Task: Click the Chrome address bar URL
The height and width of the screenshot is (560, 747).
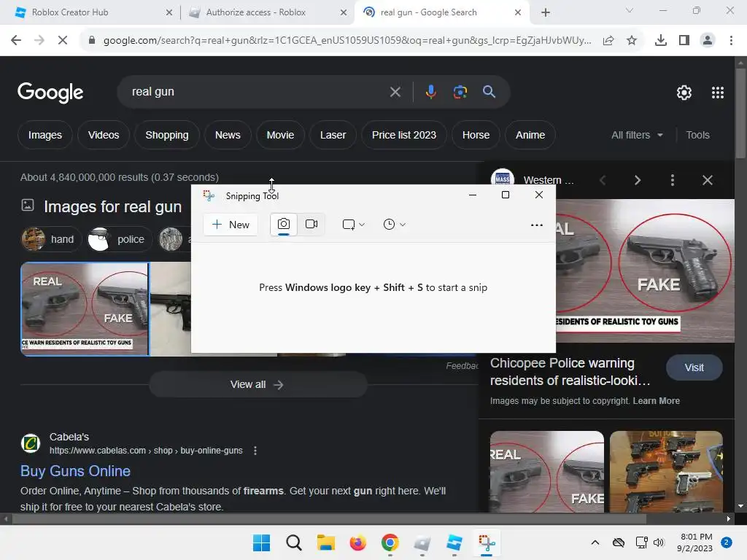Action: pyautogui.click(x=347, y=41)
